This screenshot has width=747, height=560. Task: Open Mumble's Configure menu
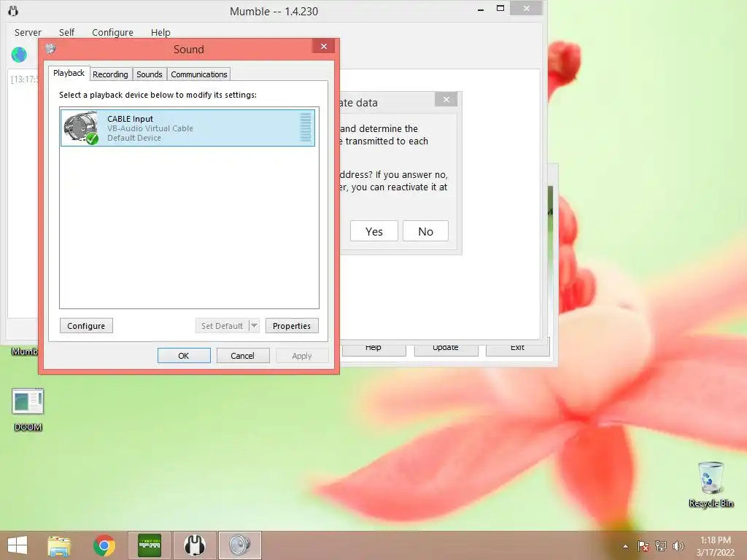(112, 32)
